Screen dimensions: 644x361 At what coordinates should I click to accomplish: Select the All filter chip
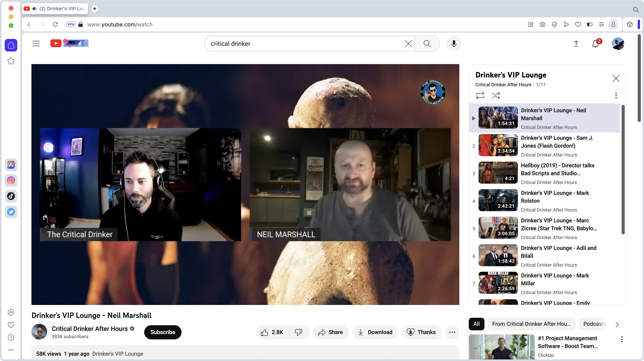coord(476,324)
